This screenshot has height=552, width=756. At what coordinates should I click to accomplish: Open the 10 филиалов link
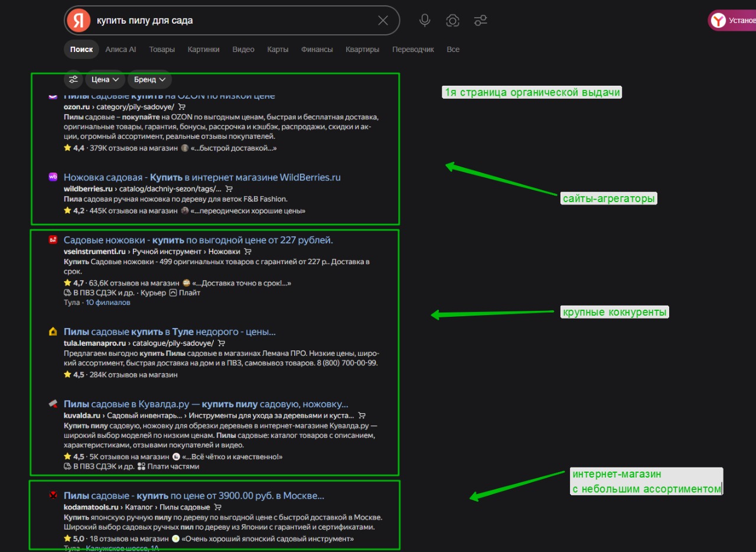coord(108,303)
